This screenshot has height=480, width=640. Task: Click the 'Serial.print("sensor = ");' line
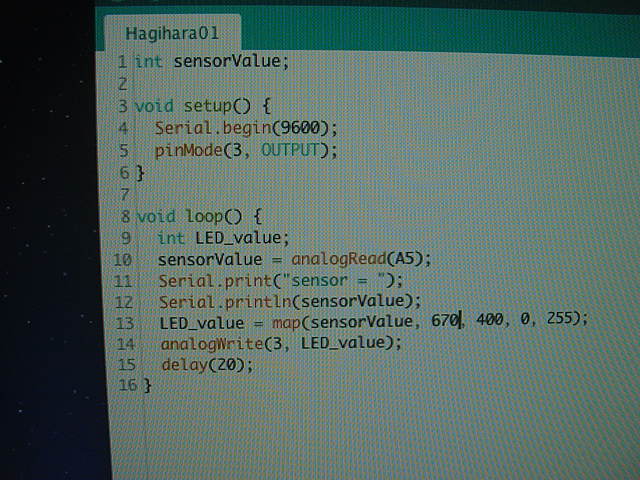(280, 281)
